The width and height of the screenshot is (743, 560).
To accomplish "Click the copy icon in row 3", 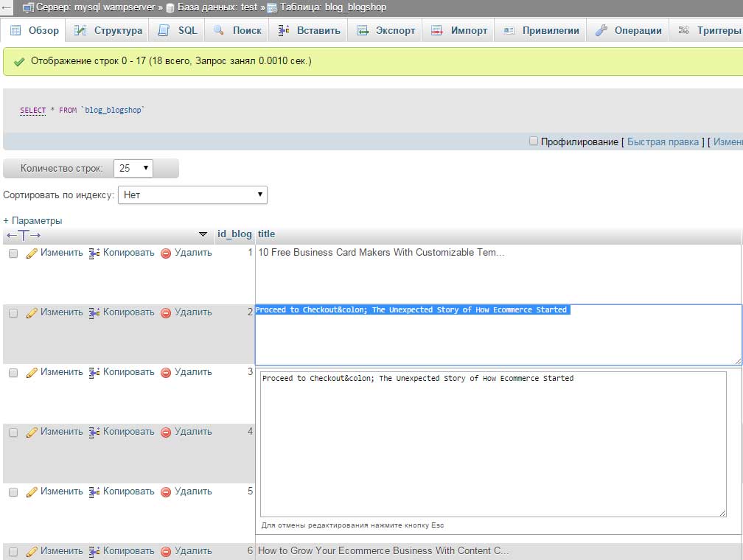I will (x=94, y=373).
